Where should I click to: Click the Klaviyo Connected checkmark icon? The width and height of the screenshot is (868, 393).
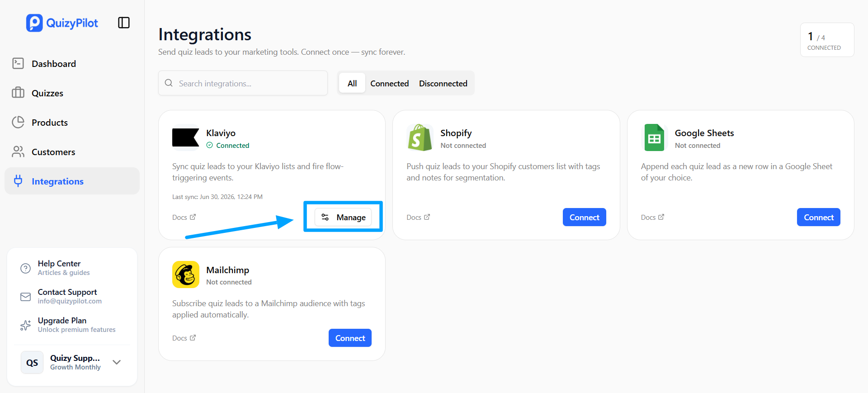tap(210, 145)
